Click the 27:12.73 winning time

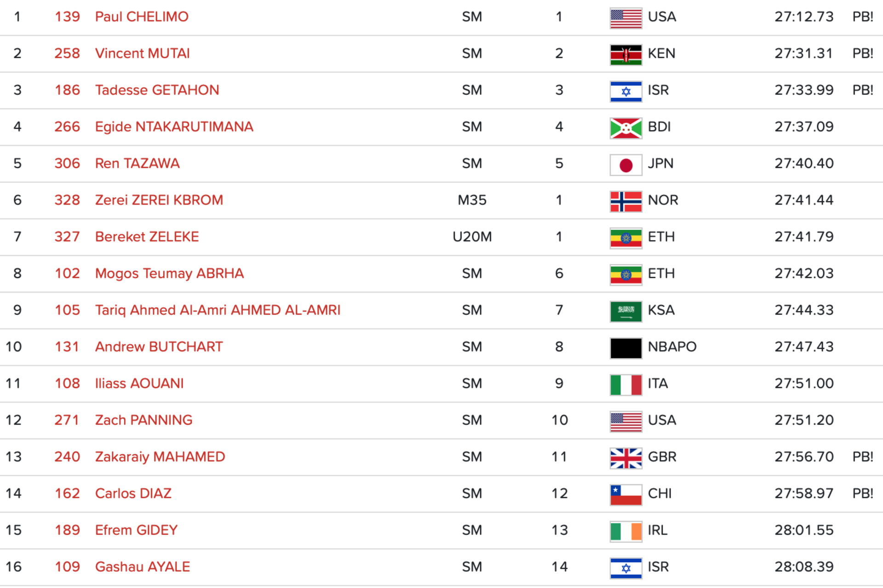click(x=804, y=17)
